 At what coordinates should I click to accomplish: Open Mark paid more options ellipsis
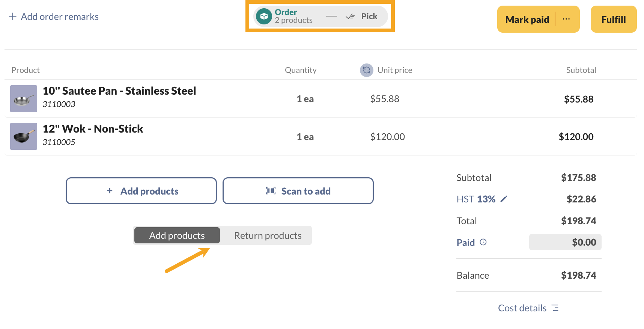pos(566,19)
